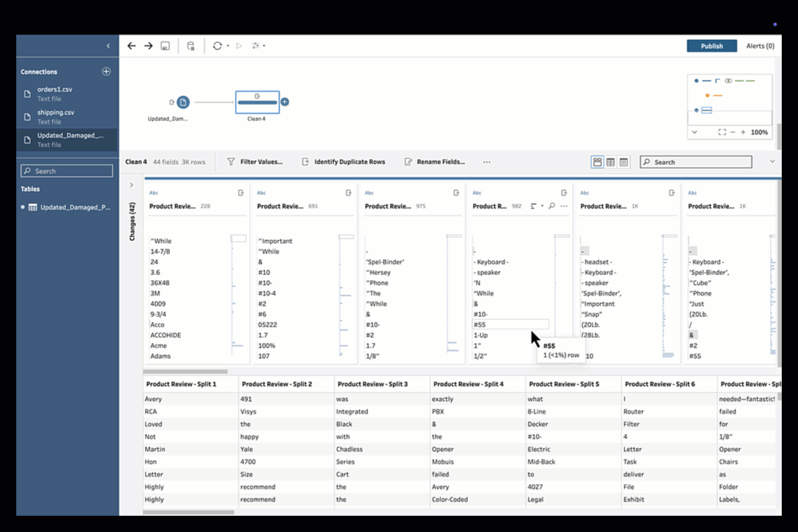Collapse the left connections pane
Viewport: 798px width, 532px height.
108,46
